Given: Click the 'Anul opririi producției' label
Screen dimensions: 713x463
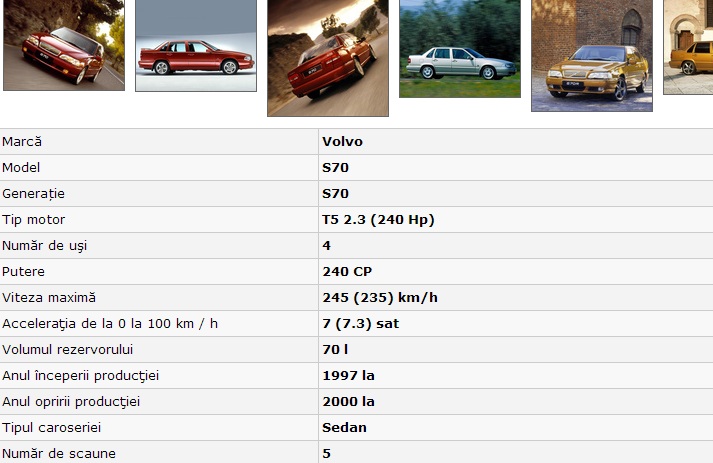Looking at the screenshot, I should pos(71,402).
